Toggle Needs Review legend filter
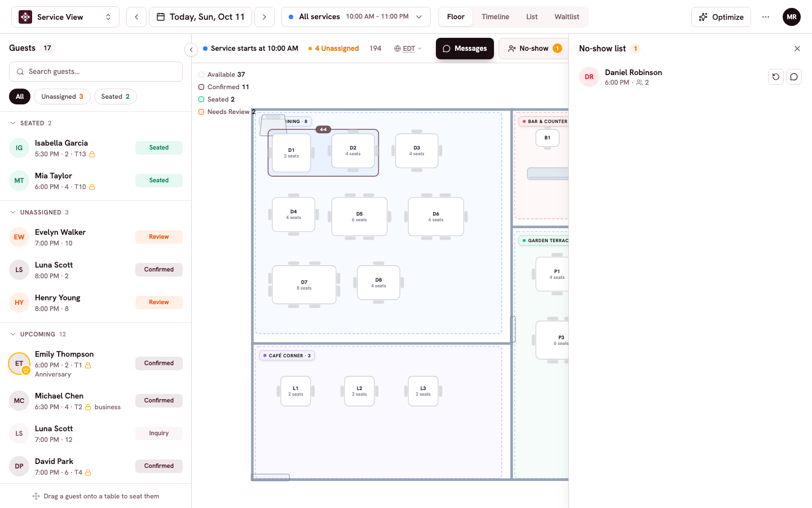The image size is (812, 508). coord(227,112)
